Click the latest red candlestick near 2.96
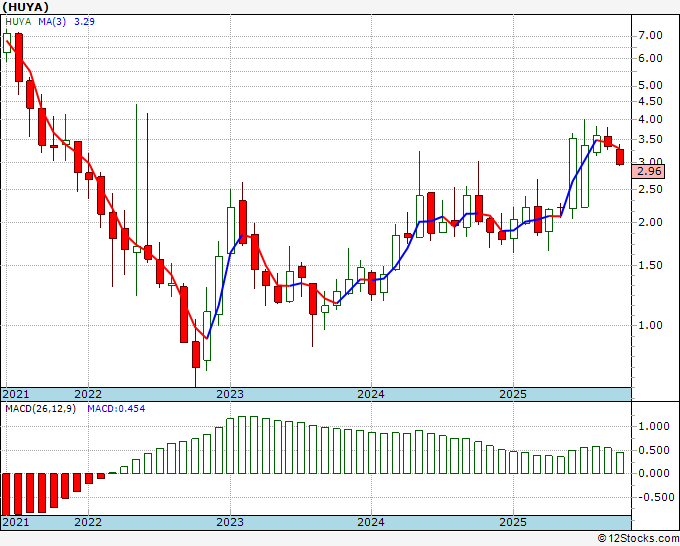The width and height of the screenshot is (680, 546). point(620,157)
